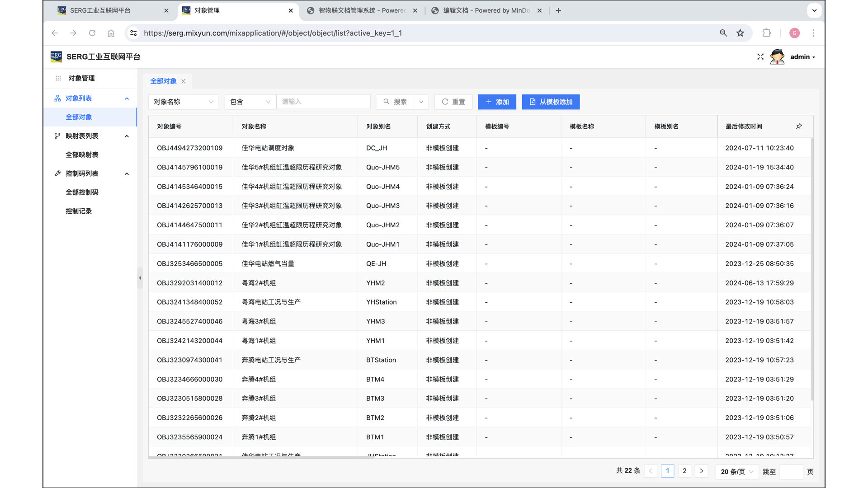Image resolution: width=868 pixels, height=488 pixels.
Task: Collapse the 映射表列表 sidebar section
Action: coord(127,136)
